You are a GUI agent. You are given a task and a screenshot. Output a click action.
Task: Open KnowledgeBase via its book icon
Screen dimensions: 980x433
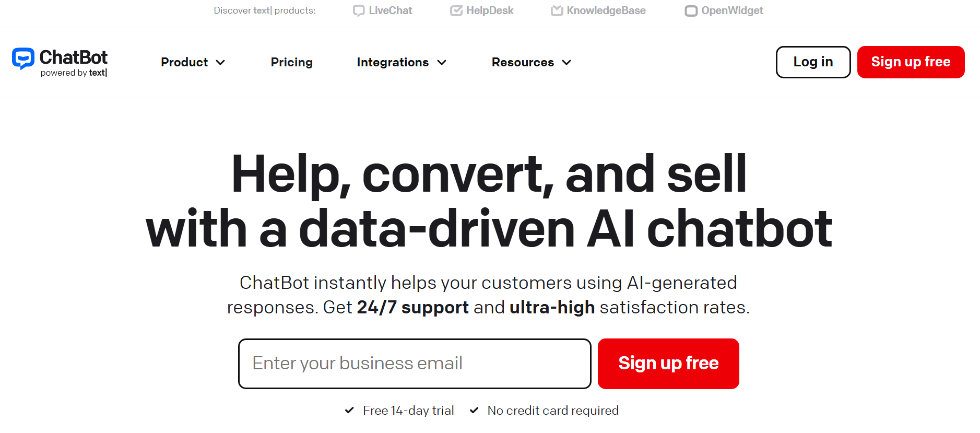(x=556, y=10)
